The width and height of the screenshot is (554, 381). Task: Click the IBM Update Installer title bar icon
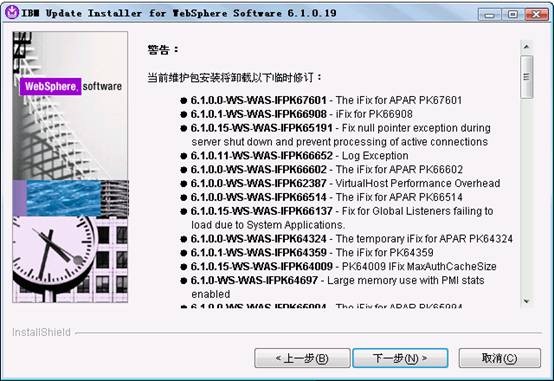(12, 13)
